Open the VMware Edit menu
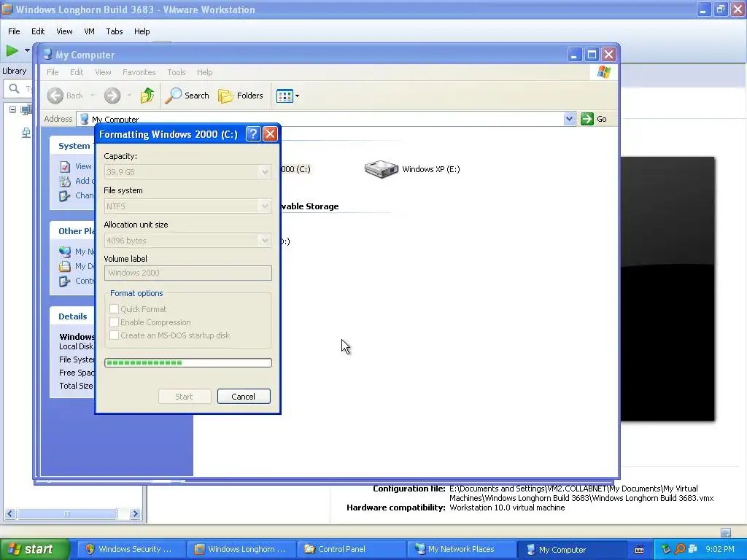 38,31
